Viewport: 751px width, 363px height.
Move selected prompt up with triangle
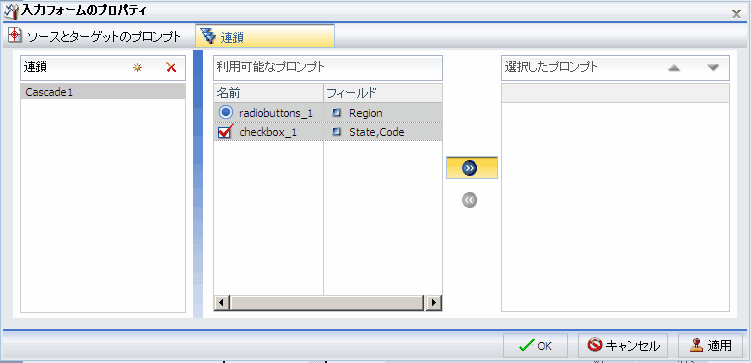coord(674,68)
